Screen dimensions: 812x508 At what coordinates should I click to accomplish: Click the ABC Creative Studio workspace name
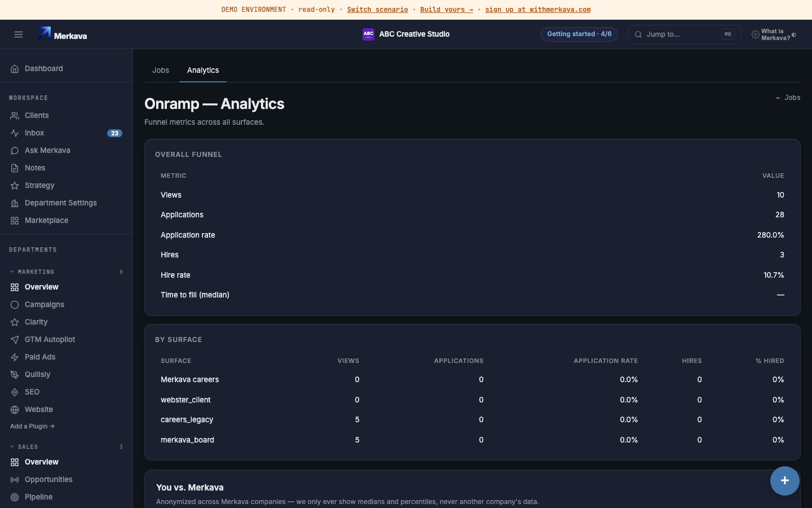click(414, 34)
